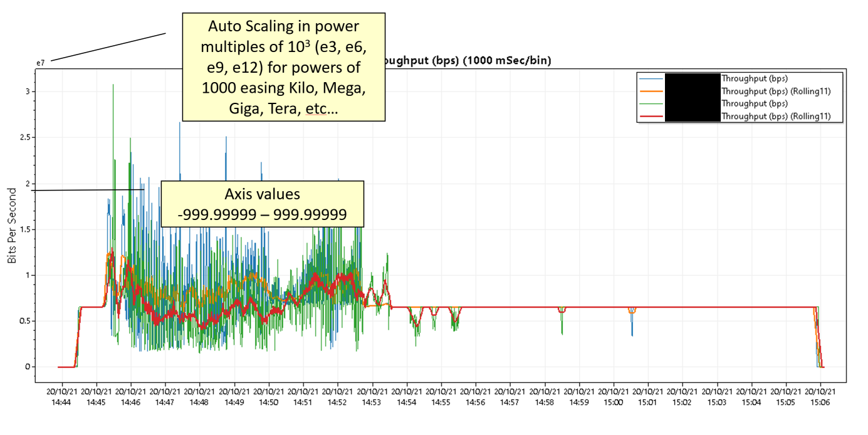Screen dimensions: 868x435
Task: Select the blue Throughput (bps) legend line sample
Action: click(x=651, y=78)
